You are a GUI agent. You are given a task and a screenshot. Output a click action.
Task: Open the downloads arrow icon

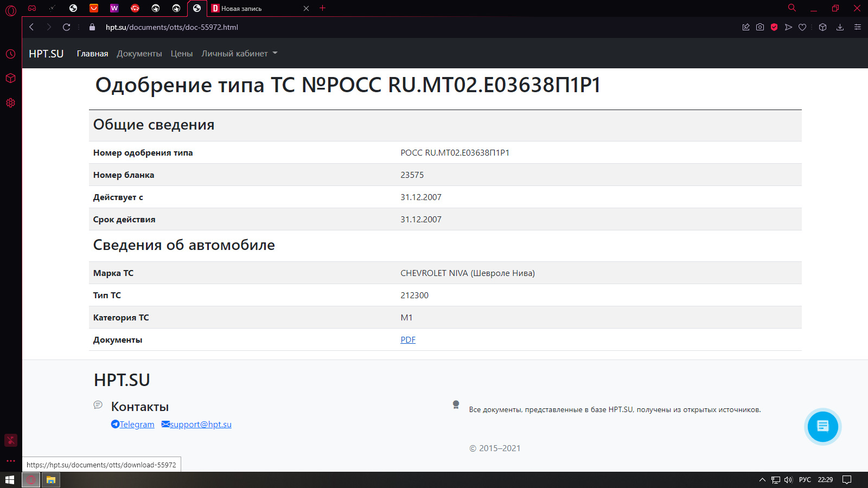click(x=840, y=27)
